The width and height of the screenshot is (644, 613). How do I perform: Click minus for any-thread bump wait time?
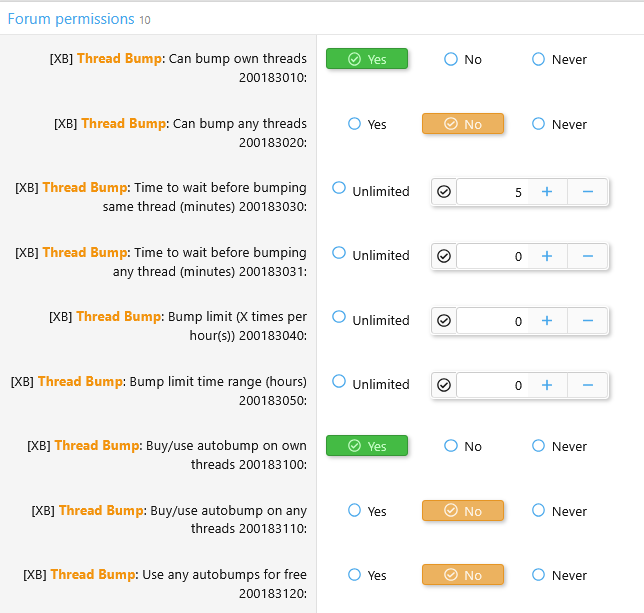tap(588, 257)
